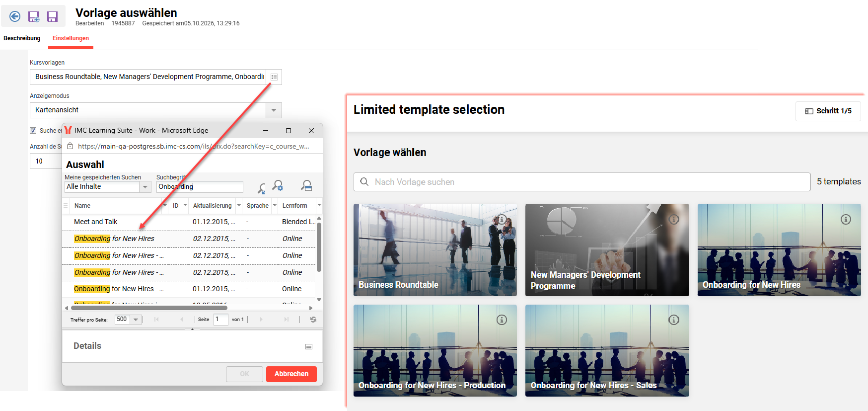Sort by the Lernform column header

tap(294, 206)
